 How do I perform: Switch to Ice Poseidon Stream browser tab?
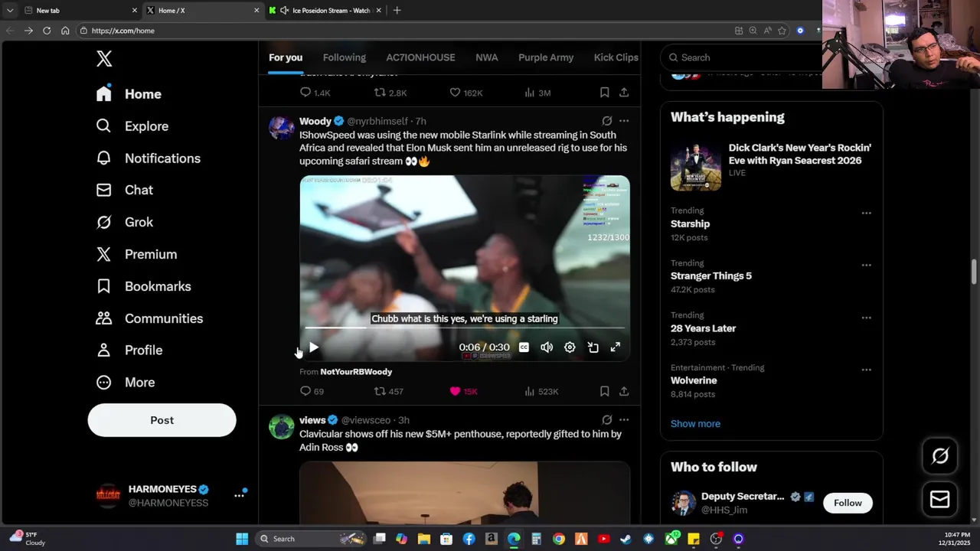click(x=324, y=11)
